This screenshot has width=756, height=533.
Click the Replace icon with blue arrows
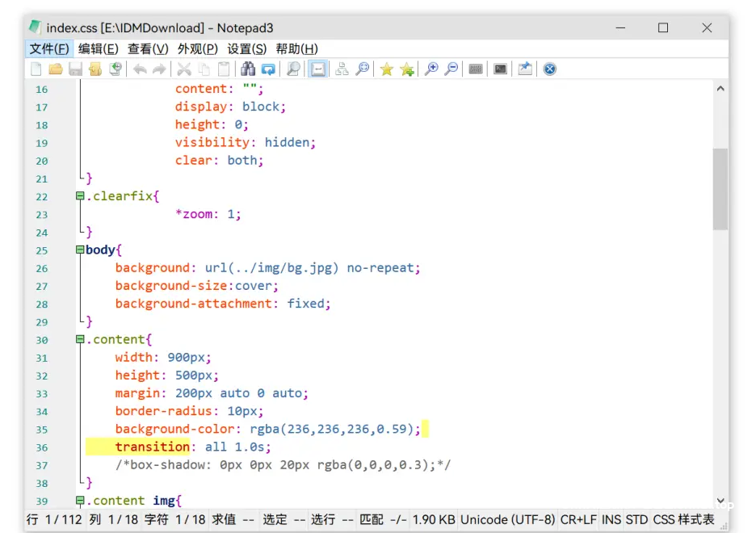pos(268,69)
